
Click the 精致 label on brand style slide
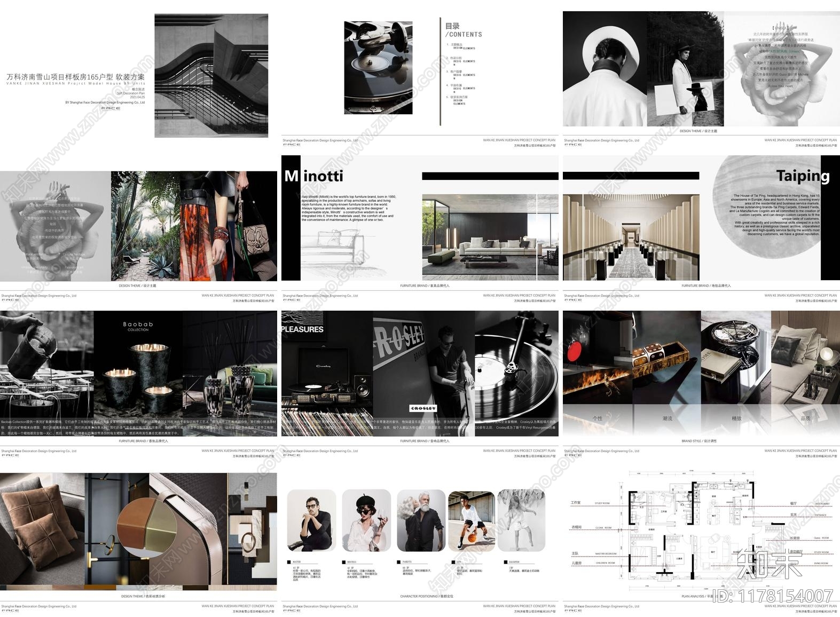pyautogui.click(x=736, y=418)
